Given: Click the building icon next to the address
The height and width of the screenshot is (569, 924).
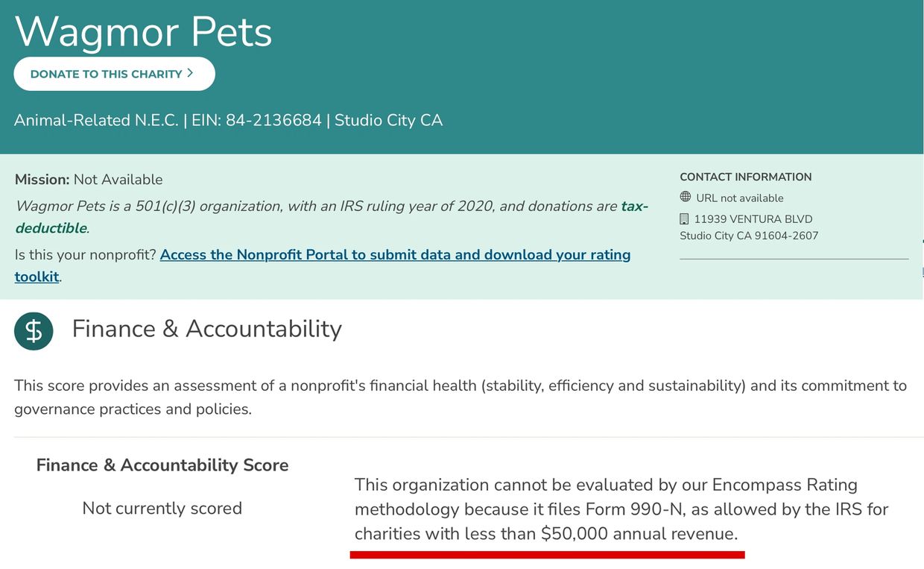Looking at the screenshot, I should (x=685, y=218).
